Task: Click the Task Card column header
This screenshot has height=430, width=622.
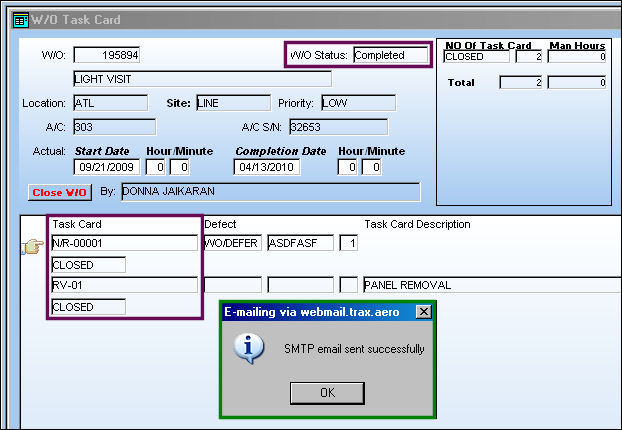Action: click(x=77, y=224)
